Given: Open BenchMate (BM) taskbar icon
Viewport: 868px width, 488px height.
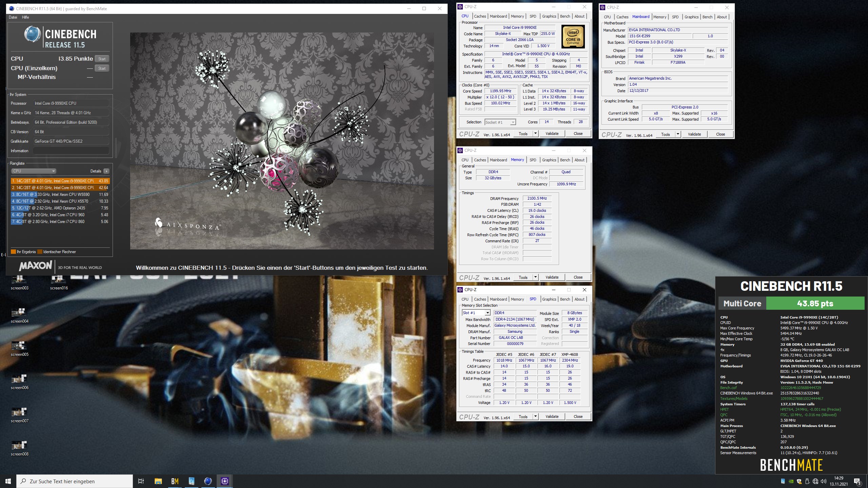Looking at the screenshot, I should coord(175,481).
